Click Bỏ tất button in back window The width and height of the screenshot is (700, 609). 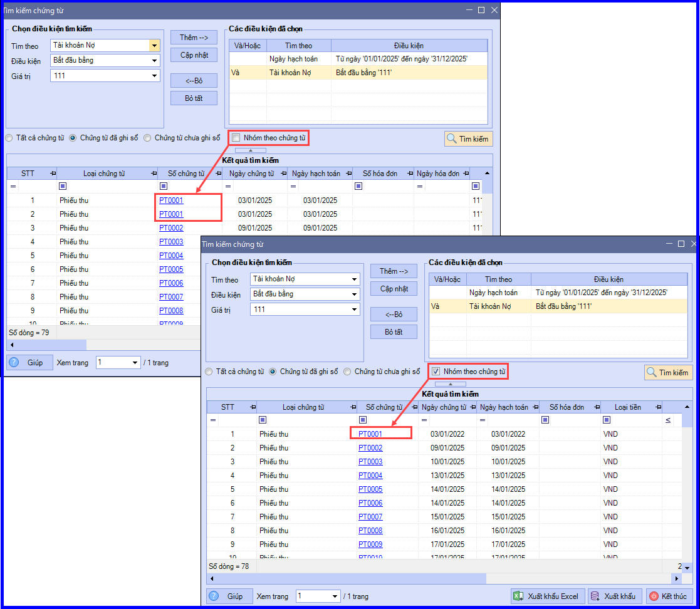pyautogui.click(x=194, y=98)
